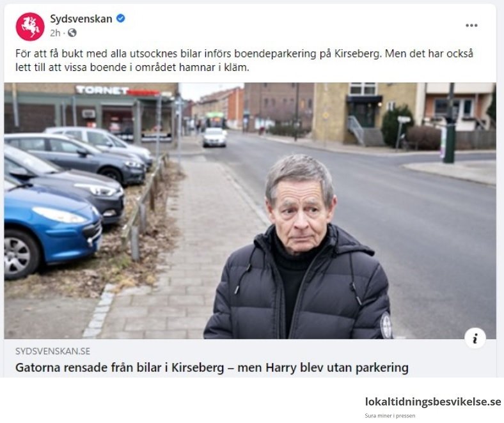Click the green lamp post in the photo
The width and height of the screenshot is (504, 423).
click(450, 124)
